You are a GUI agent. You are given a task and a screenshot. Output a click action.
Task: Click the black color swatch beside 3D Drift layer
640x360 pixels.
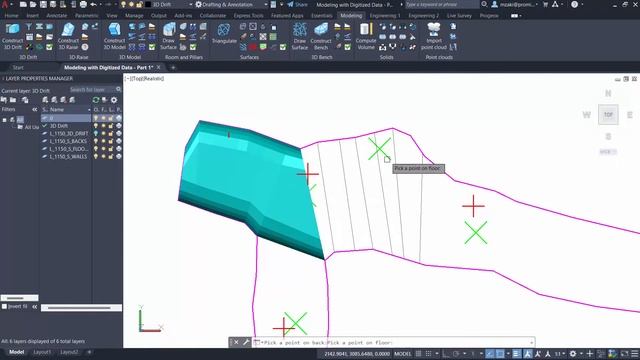149,4
